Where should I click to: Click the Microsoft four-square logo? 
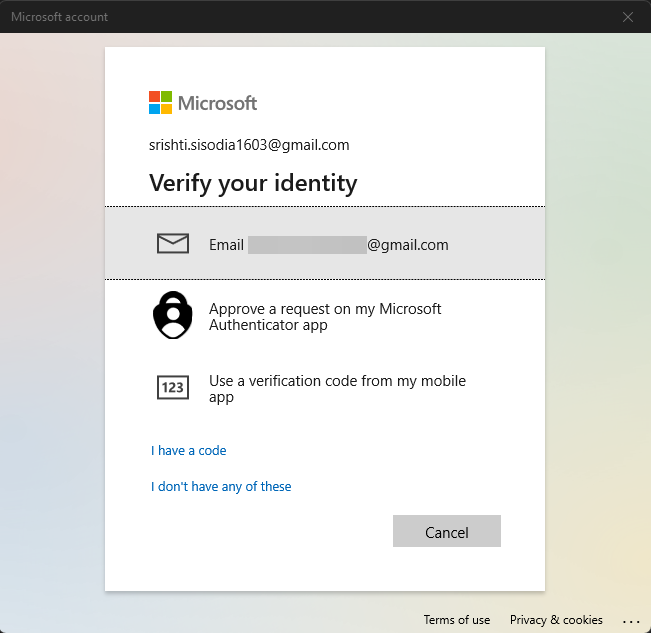tap(160, 102)
